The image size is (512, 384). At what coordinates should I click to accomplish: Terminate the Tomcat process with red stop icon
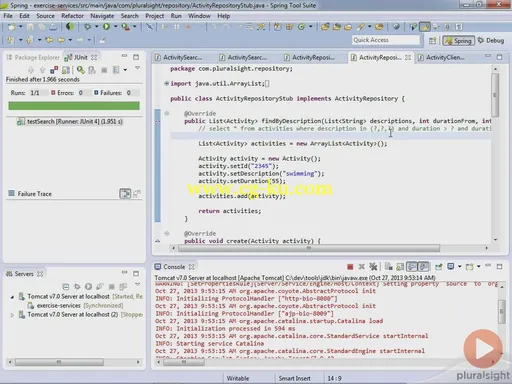pos(350,267)
